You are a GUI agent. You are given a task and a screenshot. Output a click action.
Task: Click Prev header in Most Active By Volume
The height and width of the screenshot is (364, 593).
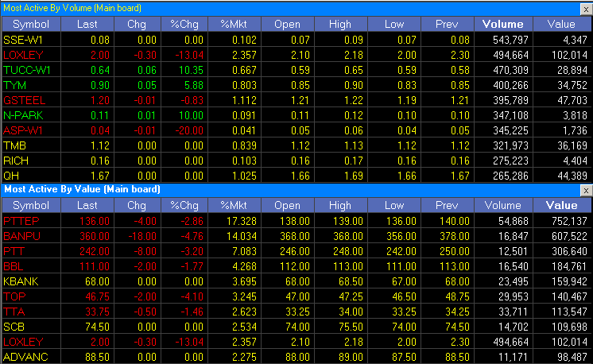click(447, 24)
